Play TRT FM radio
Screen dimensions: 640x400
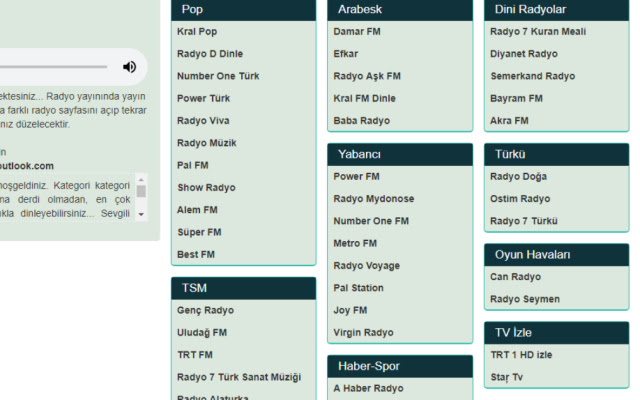(x=195, y=355)
